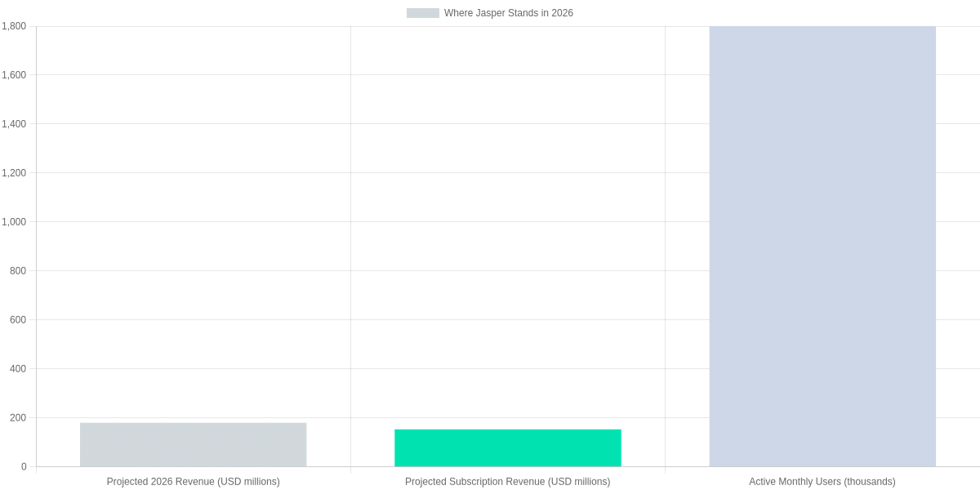Select the green Projected Subscription Revenue bar
This screenshot has width=980, height=490.
tap(508, 448)
